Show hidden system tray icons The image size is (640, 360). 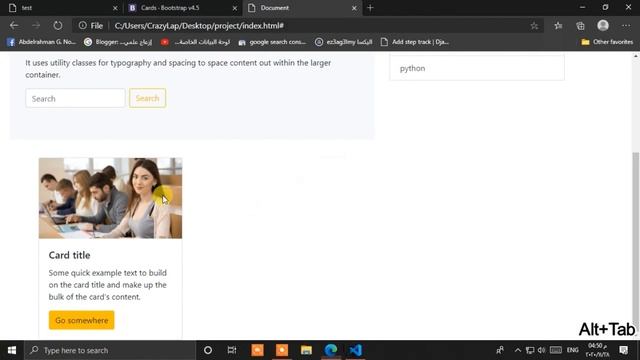518,350
